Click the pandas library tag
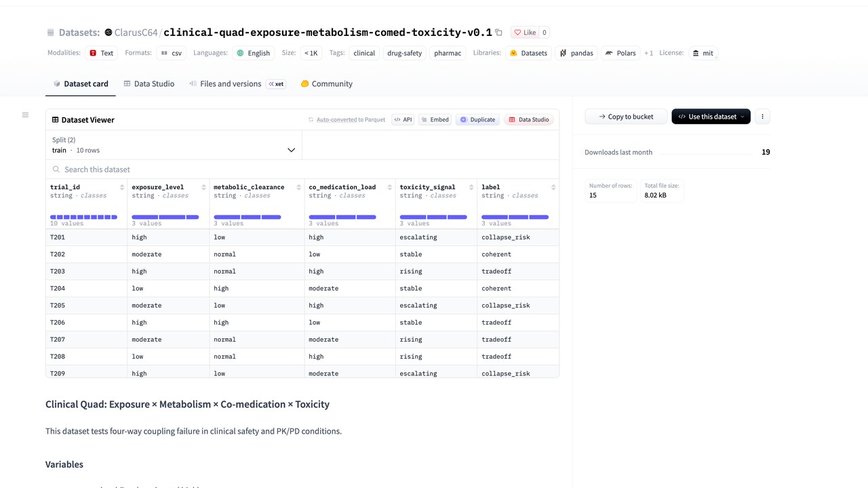 pyautogui.click(x=577, y=53)
